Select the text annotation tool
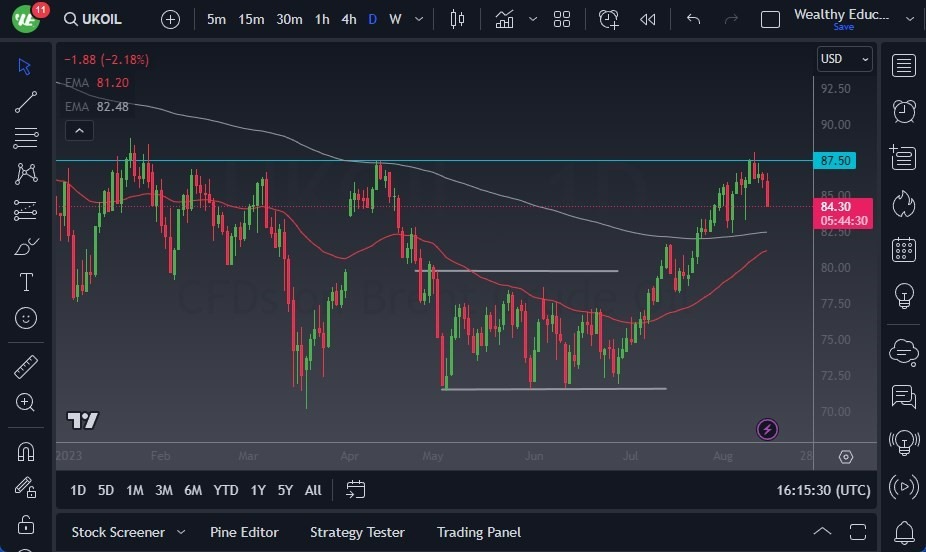The width and height of the screenshot is (926, 552). point(26,282)
